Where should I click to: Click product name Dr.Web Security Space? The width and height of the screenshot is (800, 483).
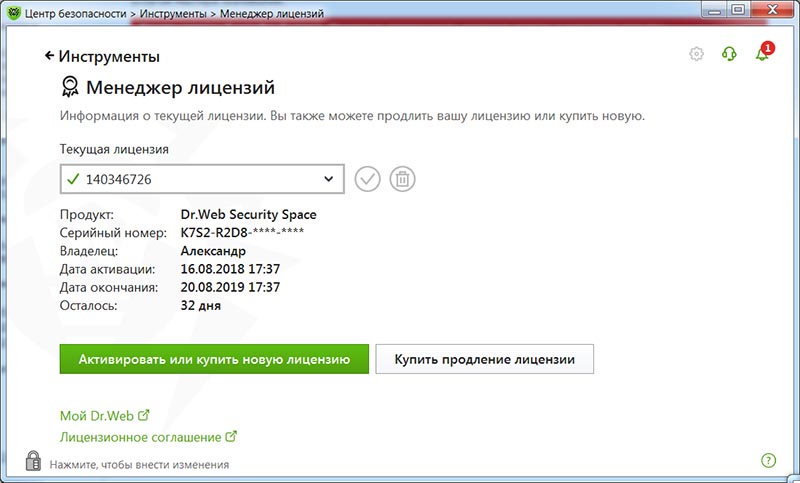(x=248, y=214)
